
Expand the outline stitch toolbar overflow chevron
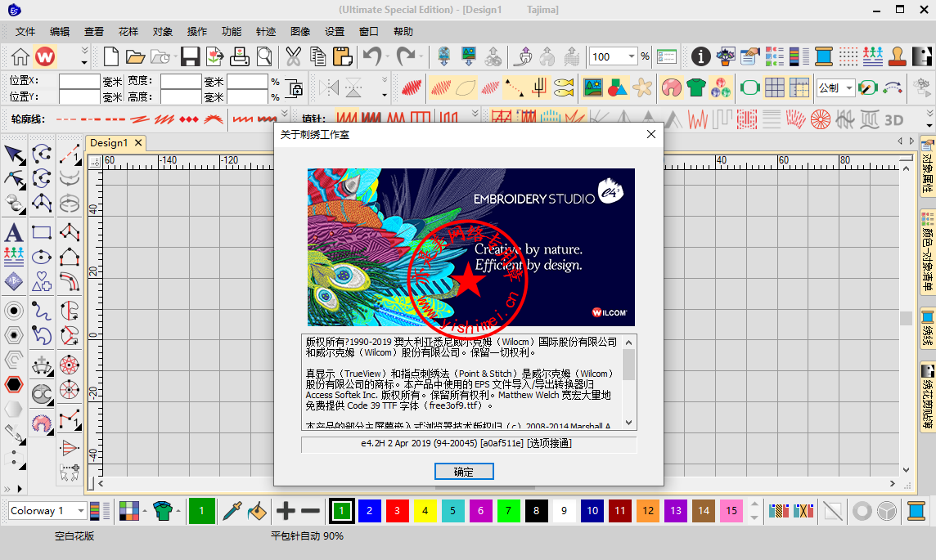click(285, 114)
